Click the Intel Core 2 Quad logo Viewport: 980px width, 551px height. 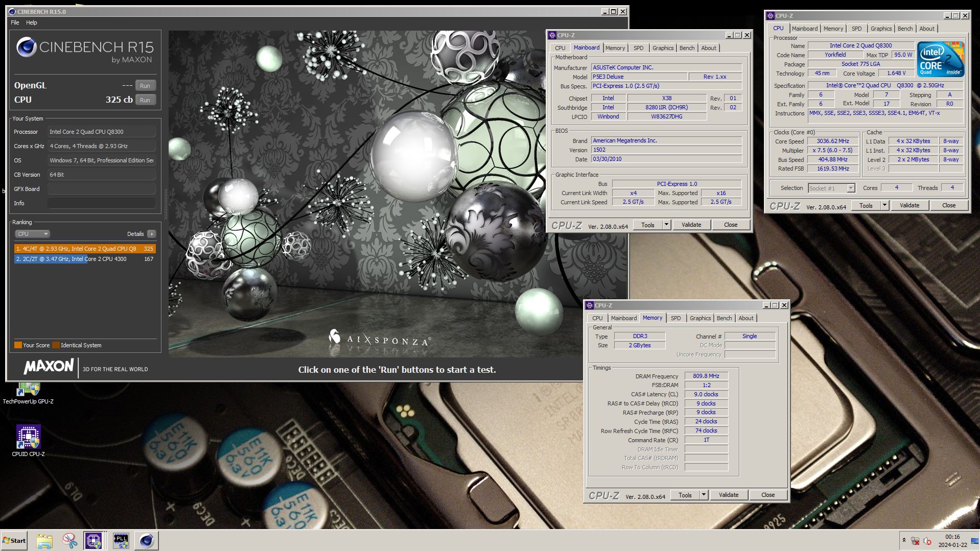tap(941, 59)
